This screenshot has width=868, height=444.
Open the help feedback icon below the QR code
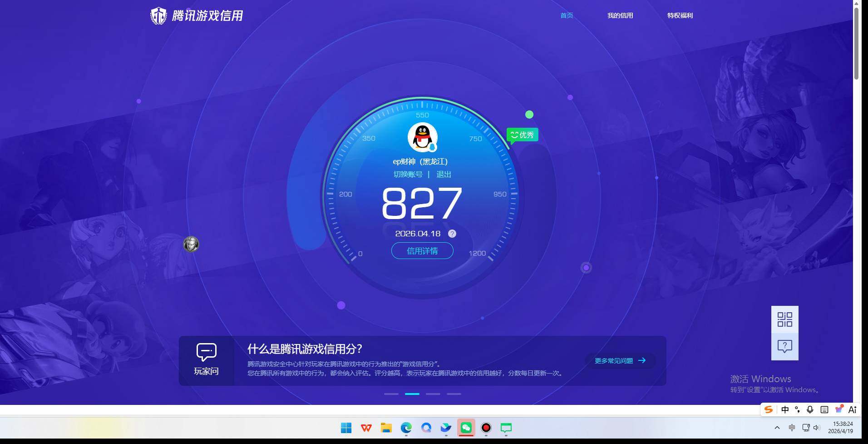click(x=784, y=347)
